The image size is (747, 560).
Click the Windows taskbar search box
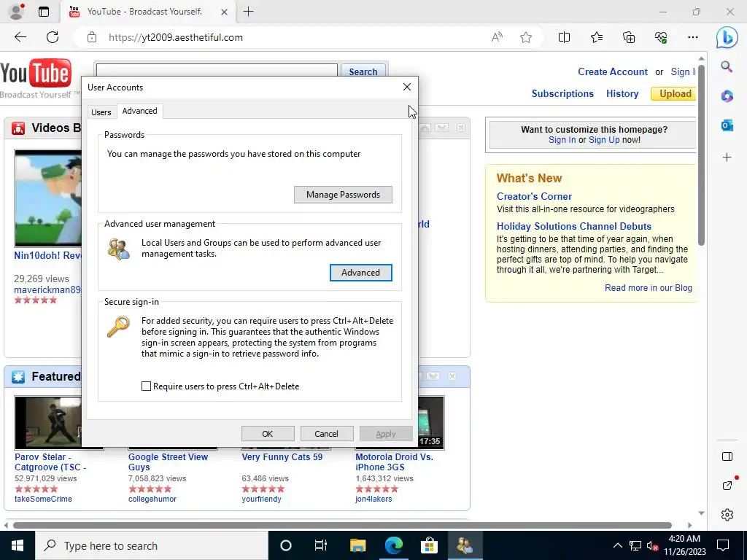(x=152, y=545)
